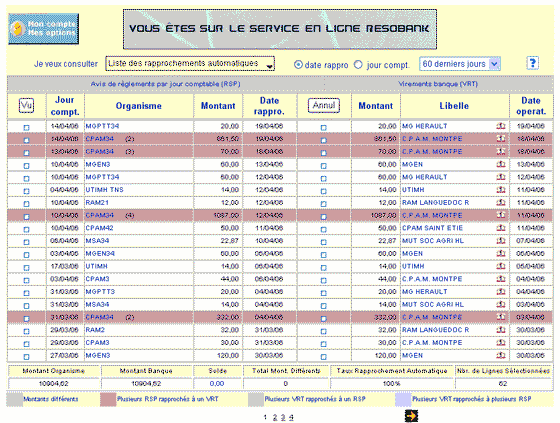Open the Mon compte / Mes options banner
This screenshot has width=560, height=423.
pos(43,29)
